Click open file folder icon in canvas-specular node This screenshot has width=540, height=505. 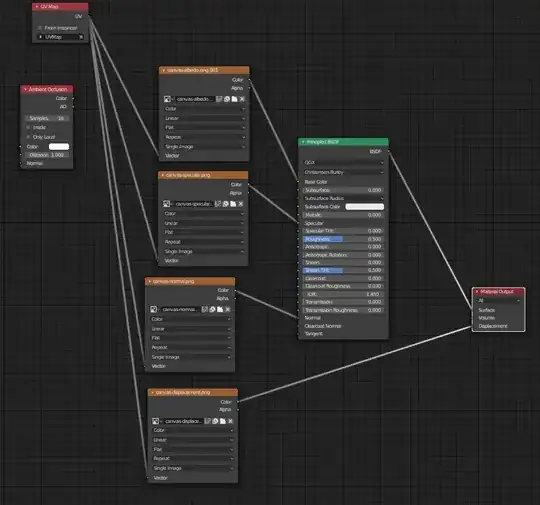[233, 204]
